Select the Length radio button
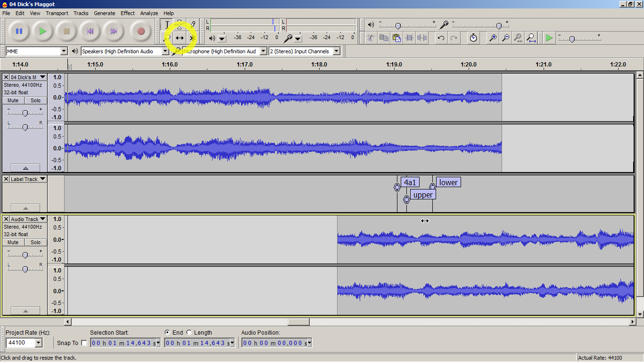This screenshot has height=362, width=644. pyautogui.click(x=189, y=332)
